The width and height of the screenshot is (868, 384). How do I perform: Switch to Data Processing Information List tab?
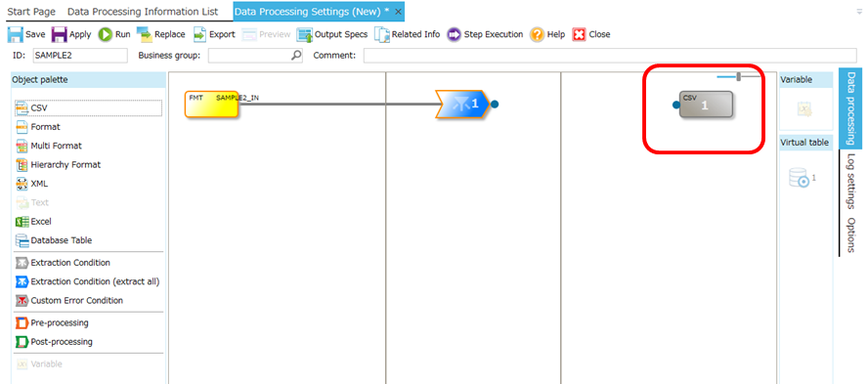tap(143, 12)
